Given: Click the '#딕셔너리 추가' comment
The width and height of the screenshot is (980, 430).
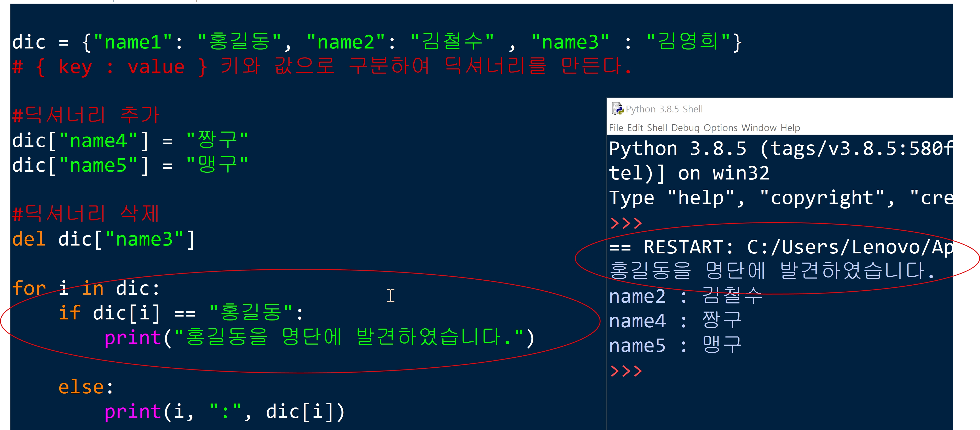Looking at the screenshot, I should tap(86, 115).
